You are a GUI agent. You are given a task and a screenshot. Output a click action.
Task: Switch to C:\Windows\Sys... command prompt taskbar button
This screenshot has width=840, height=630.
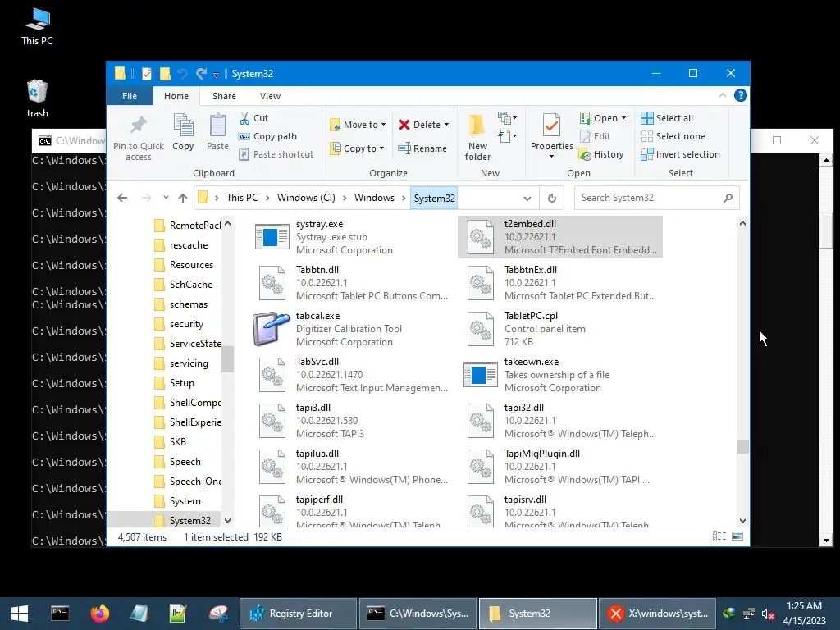coord(418,614)
